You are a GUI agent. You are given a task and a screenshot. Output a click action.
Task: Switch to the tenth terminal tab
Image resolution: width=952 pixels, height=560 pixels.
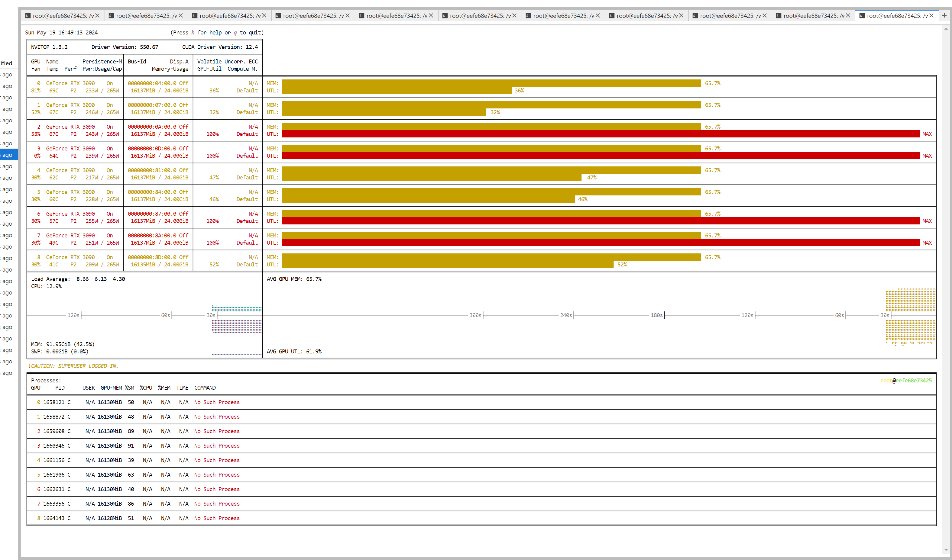813,16
